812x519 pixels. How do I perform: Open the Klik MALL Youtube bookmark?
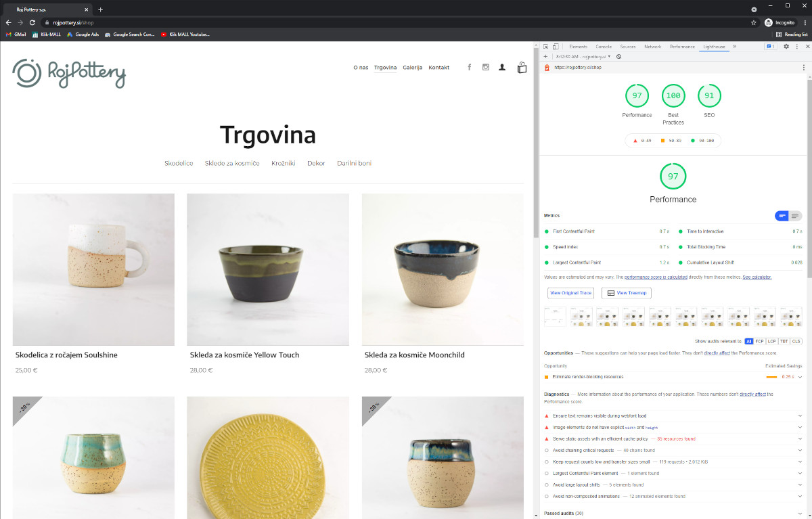coord(185,34)
